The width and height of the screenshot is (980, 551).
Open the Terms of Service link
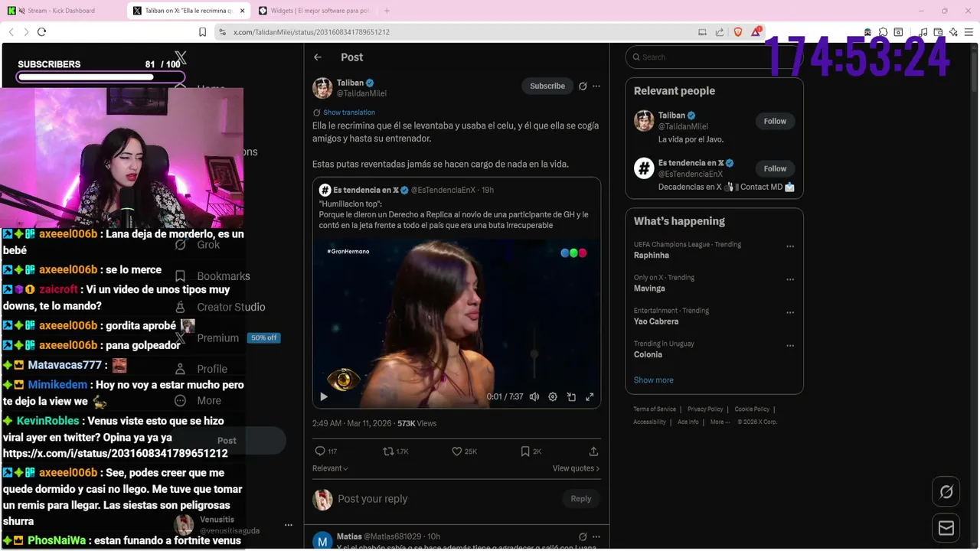point(655,409)
